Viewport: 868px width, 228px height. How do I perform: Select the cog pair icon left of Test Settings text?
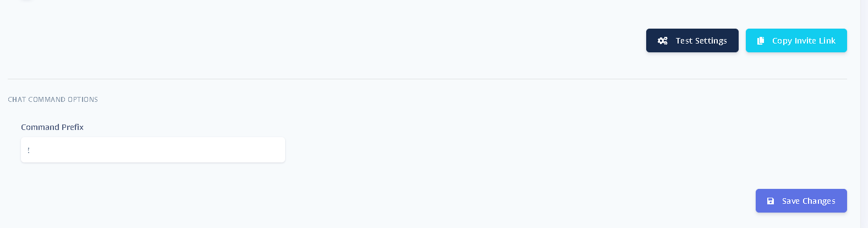point(663,41)
